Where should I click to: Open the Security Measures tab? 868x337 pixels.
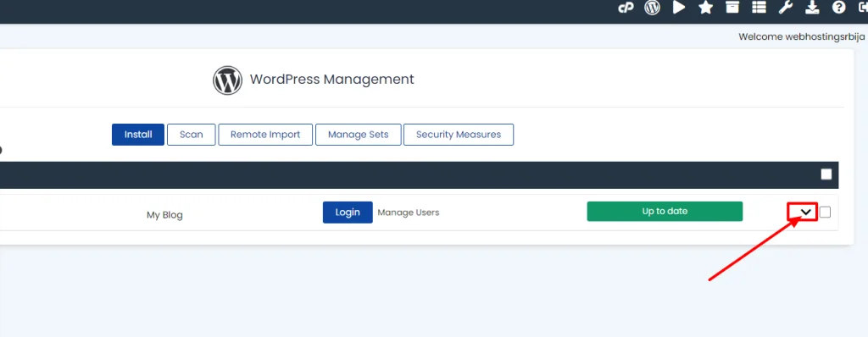(x=459, y=135)
